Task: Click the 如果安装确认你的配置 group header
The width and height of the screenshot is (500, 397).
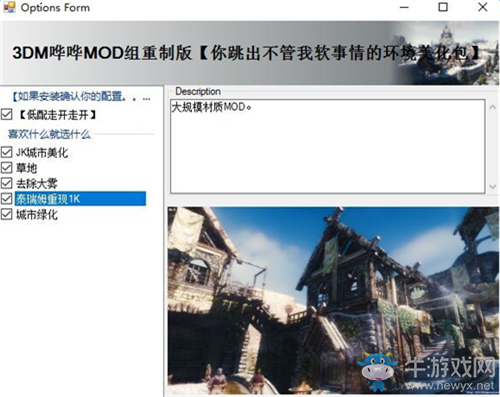Action: coord(81,97)
